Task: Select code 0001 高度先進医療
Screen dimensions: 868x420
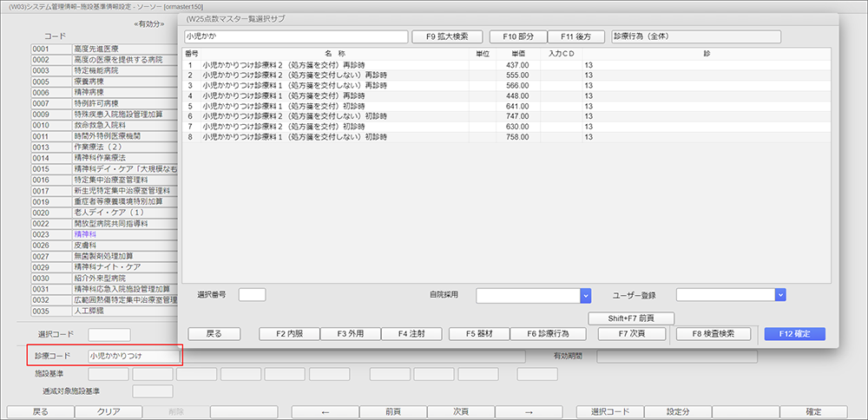Action: pos(104,49)
